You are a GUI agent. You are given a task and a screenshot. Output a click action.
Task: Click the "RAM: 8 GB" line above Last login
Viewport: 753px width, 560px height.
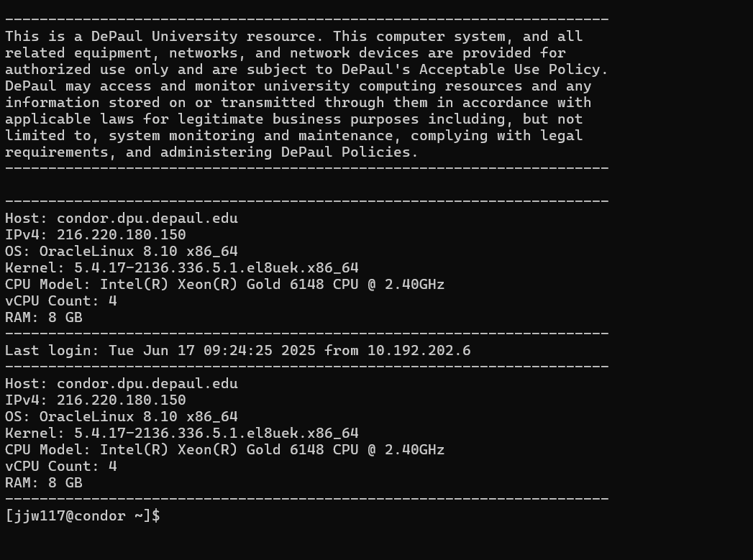pyautogui.click(x=43, y=317)
